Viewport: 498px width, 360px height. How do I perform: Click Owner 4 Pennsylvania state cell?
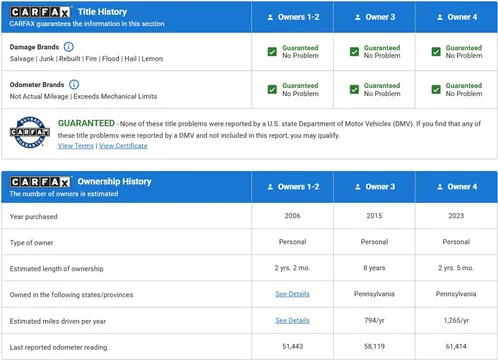coord(456,294)
